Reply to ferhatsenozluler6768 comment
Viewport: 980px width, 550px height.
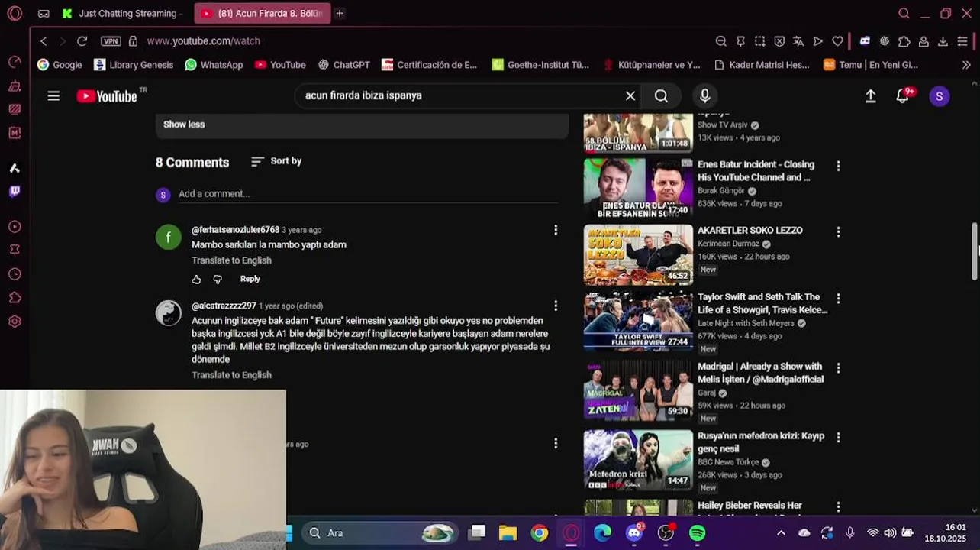(x=250, y=279)
